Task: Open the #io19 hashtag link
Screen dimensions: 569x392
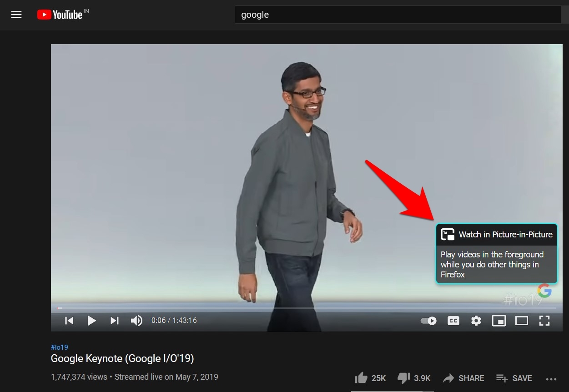Action: (x=60, y=347)
